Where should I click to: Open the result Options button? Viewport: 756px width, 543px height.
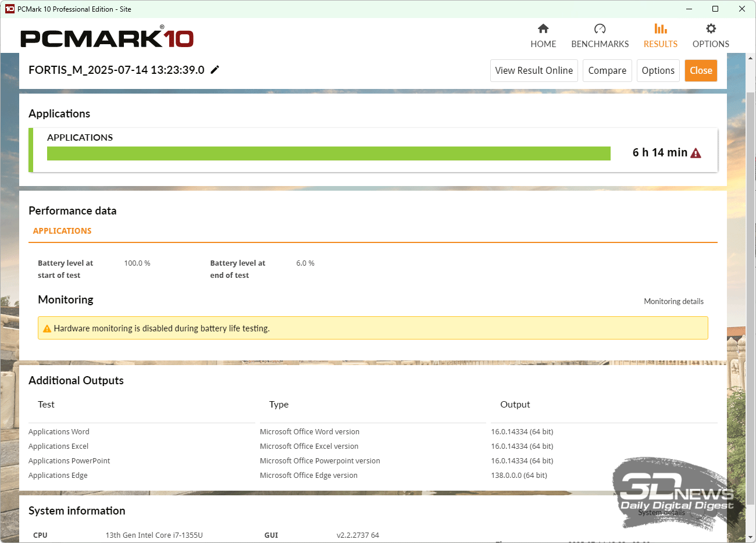[658, 70]
